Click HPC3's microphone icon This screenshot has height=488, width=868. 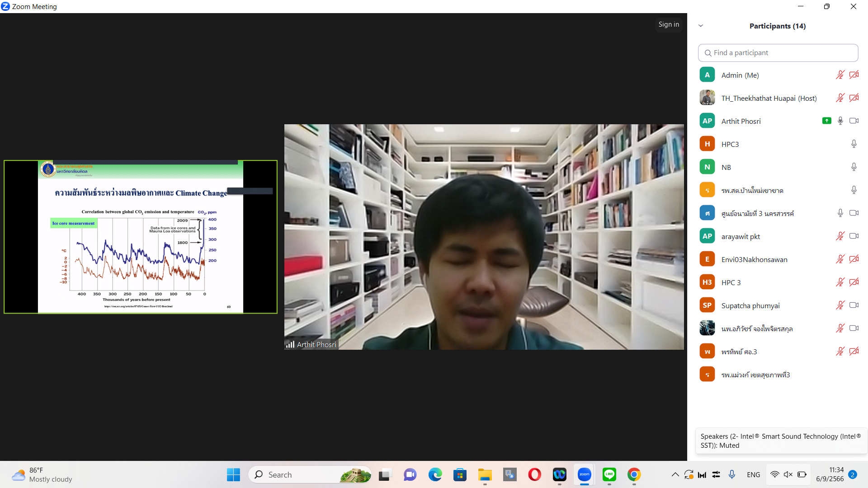coord(854,144)
